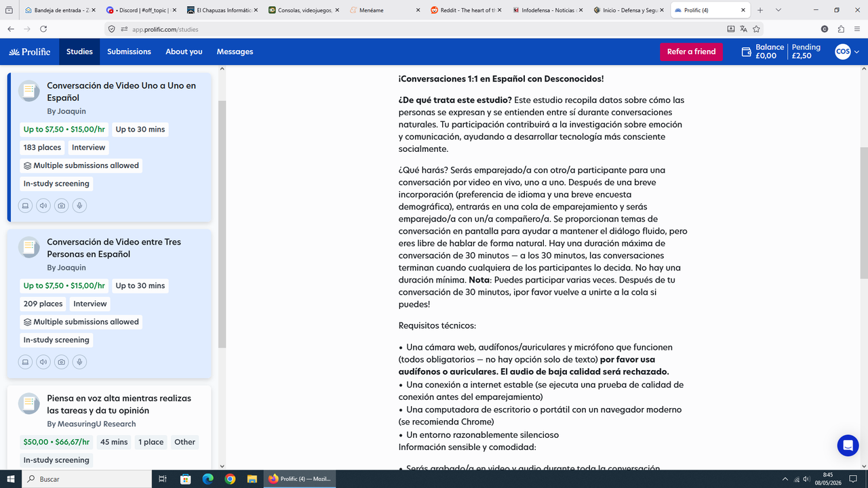Viewport: 868px width, 488px height.
Task: Open Windows Task View
Action: click(163, 479)
